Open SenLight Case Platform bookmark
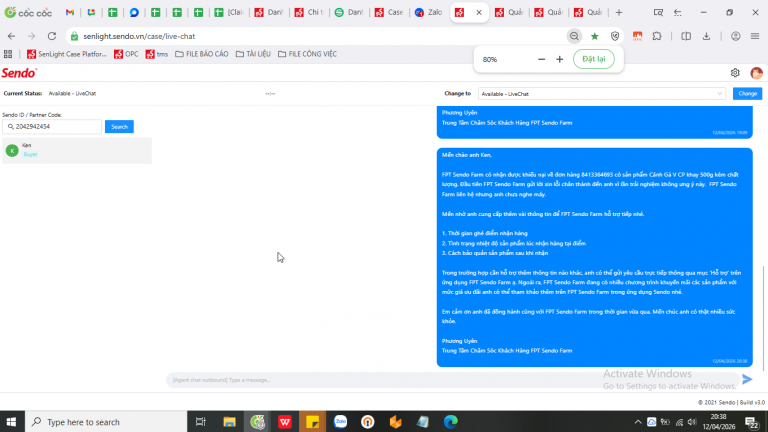The width and height of the screenshot is (768, 432). [67, 54]
